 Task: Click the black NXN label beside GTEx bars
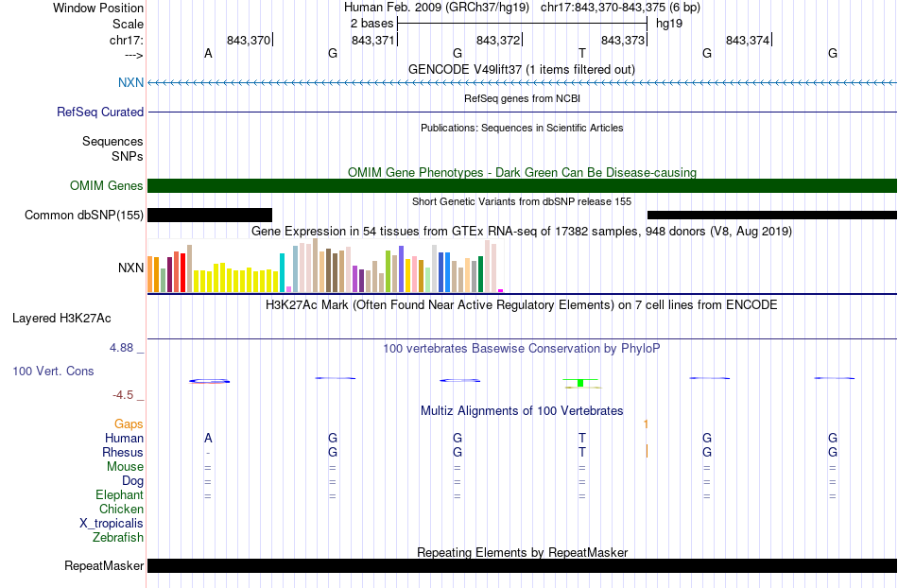pos(130,268)
